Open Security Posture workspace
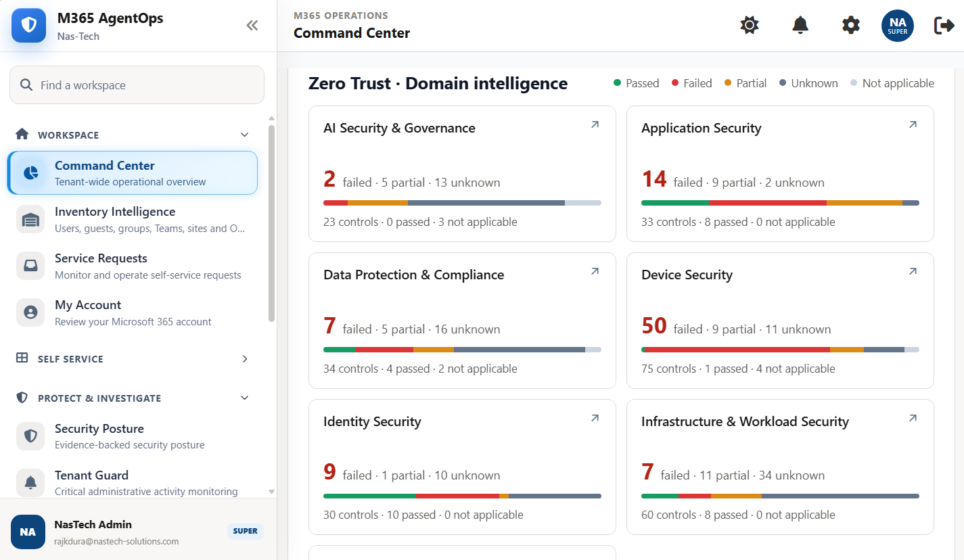Screen dimensions: 964x560 pyautogui.click(x=133, y=436)
